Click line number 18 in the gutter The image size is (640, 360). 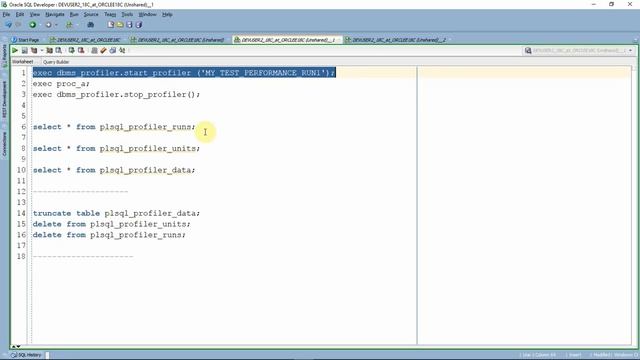click(21, 256)
